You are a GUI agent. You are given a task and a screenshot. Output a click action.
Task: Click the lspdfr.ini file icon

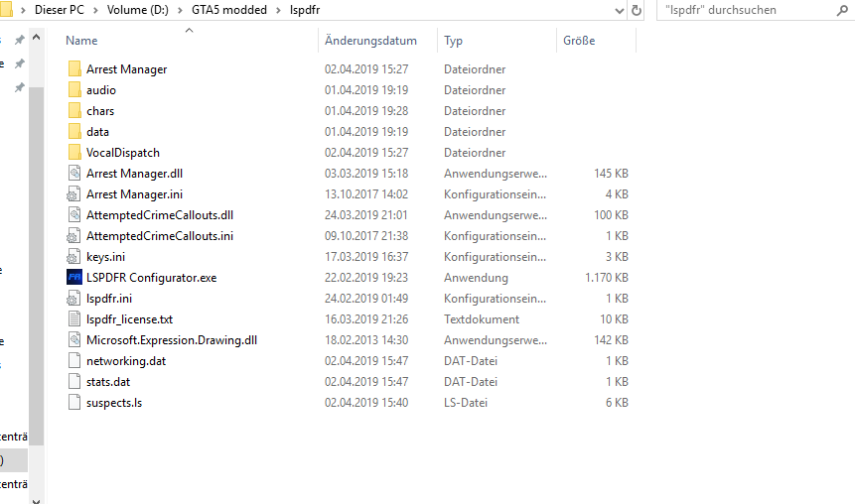[73, 298]
